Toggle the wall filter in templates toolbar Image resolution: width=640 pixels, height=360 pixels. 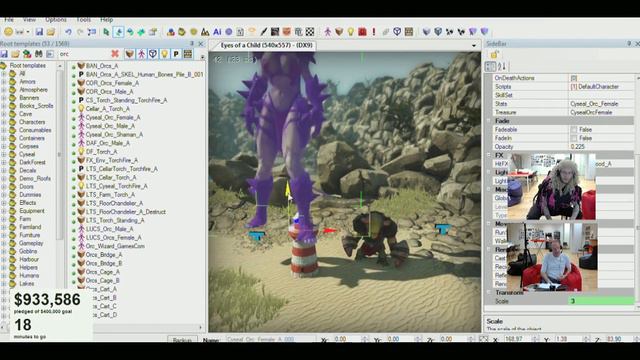click(188, 54)
